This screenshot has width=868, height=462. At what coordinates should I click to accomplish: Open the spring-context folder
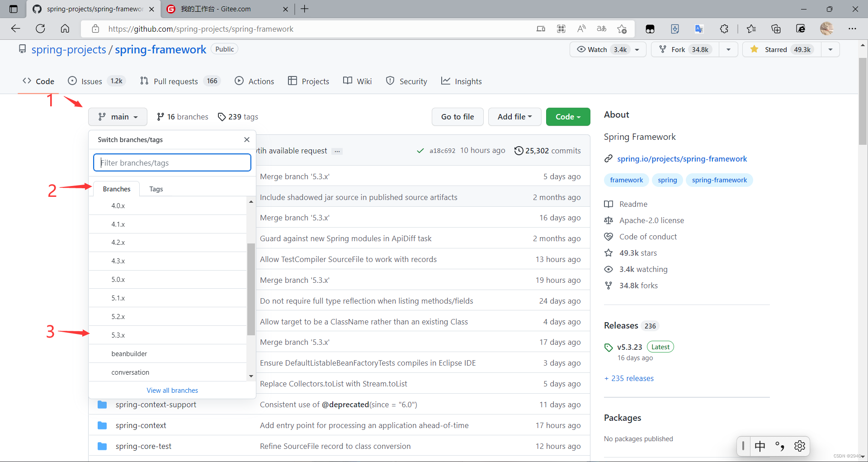pyautogui.click(x=141, y=425)
